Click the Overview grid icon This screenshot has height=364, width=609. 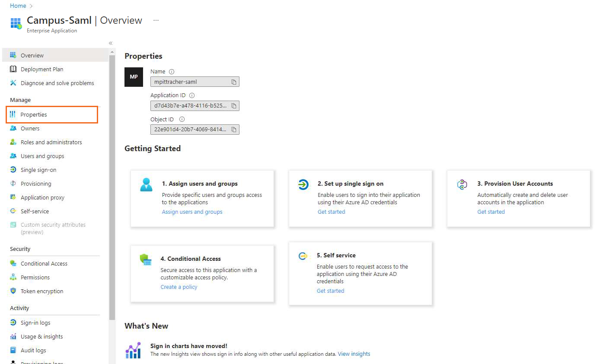(13, 55)
